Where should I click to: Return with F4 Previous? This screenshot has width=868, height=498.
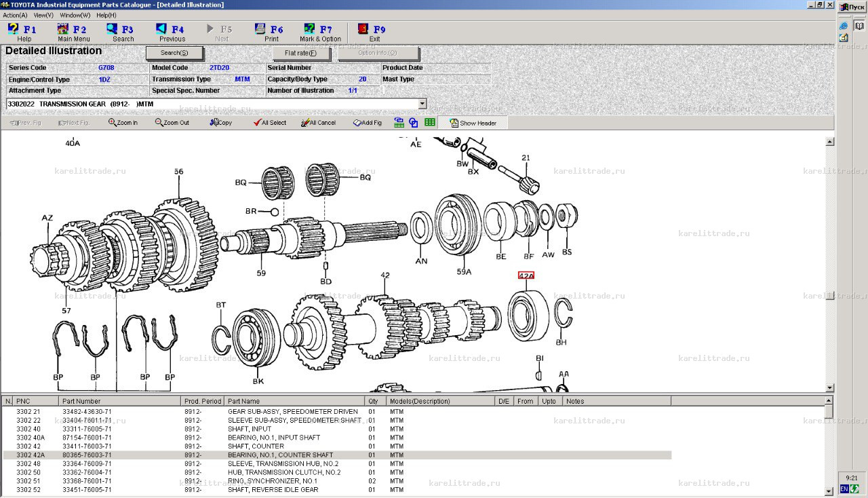click(x=172, y=33)
